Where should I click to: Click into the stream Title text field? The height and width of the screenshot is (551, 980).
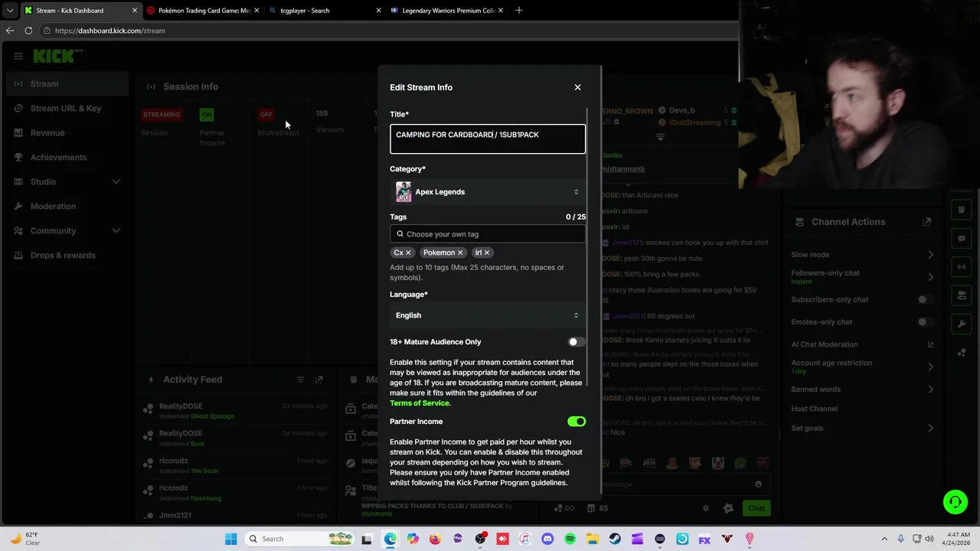click(x=488, y=139)
